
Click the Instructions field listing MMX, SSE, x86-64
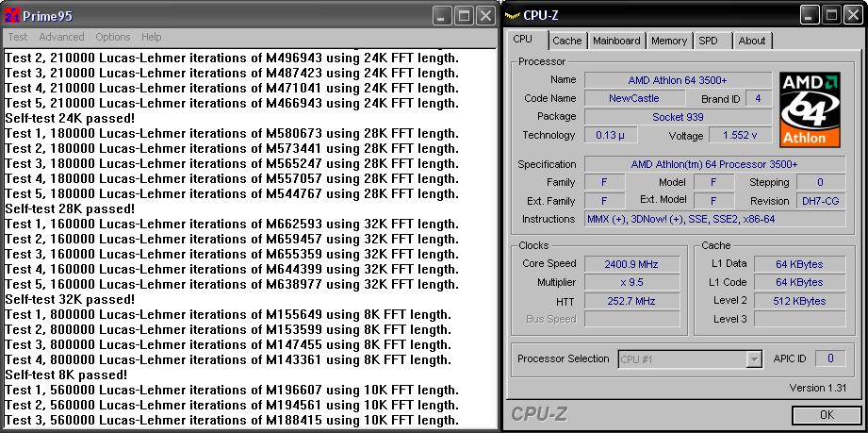pos(715,220)
